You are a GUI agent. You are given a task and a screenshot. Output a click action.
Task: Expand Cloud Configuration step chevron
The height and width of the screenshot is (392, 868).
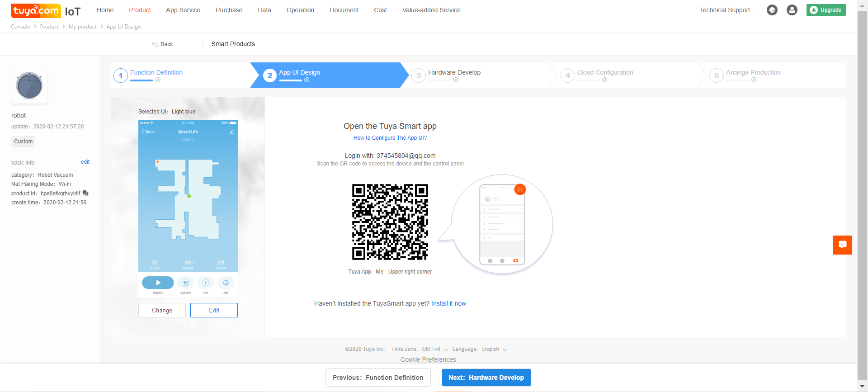click(605, 80)
